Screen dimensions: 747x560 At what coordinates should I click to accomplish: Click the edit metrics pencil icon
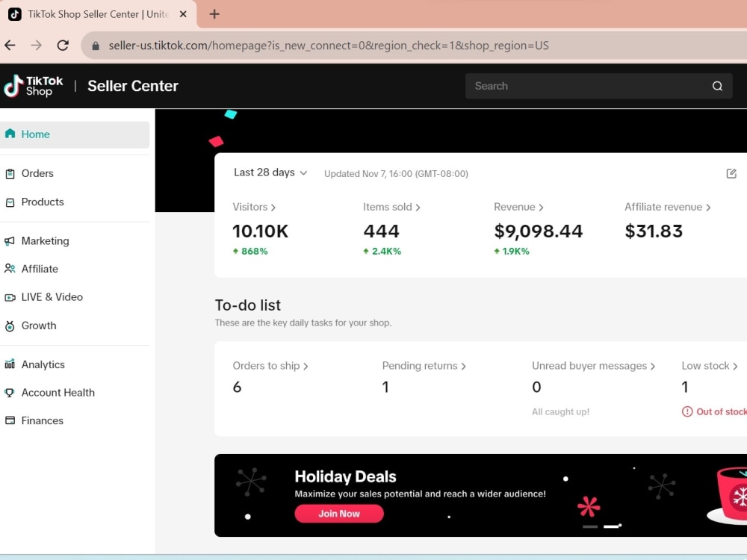pyautogui.click(x=731, y=173)
